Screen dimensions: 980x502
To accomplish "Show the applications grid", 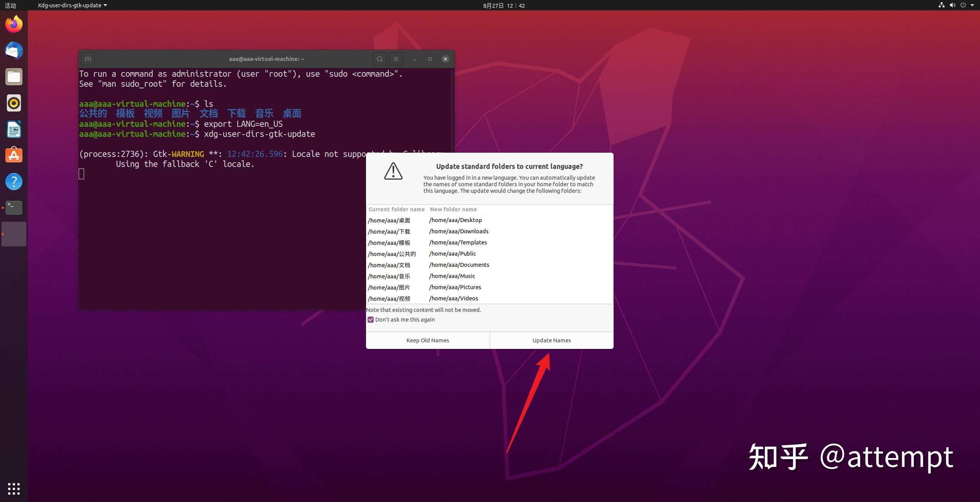I will (14, 489).
